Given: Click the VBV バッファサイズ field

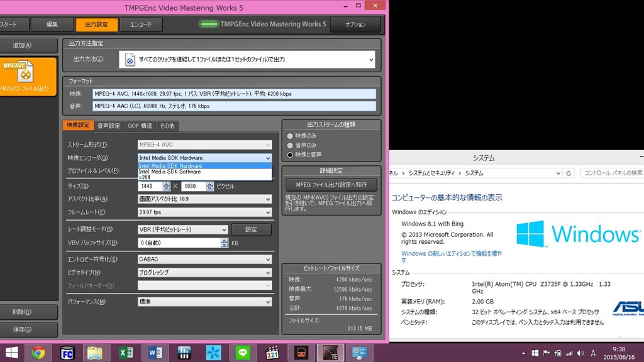Looking at the screenshot, I should click(179, 243).
